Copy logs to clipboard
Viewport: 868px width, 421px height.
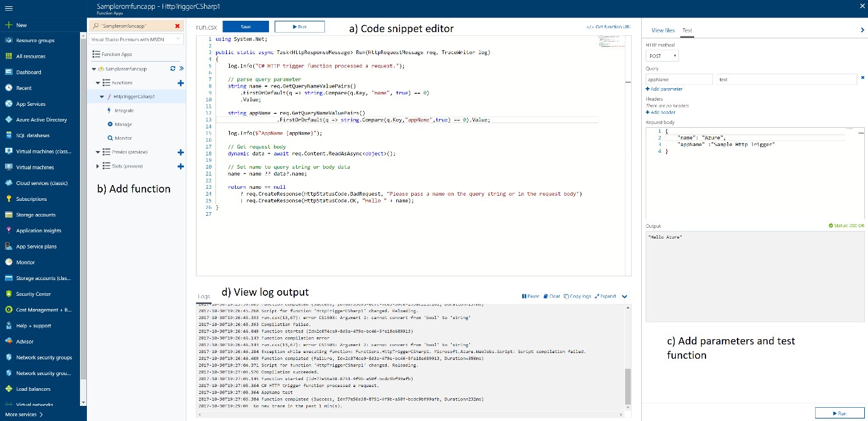578,296
